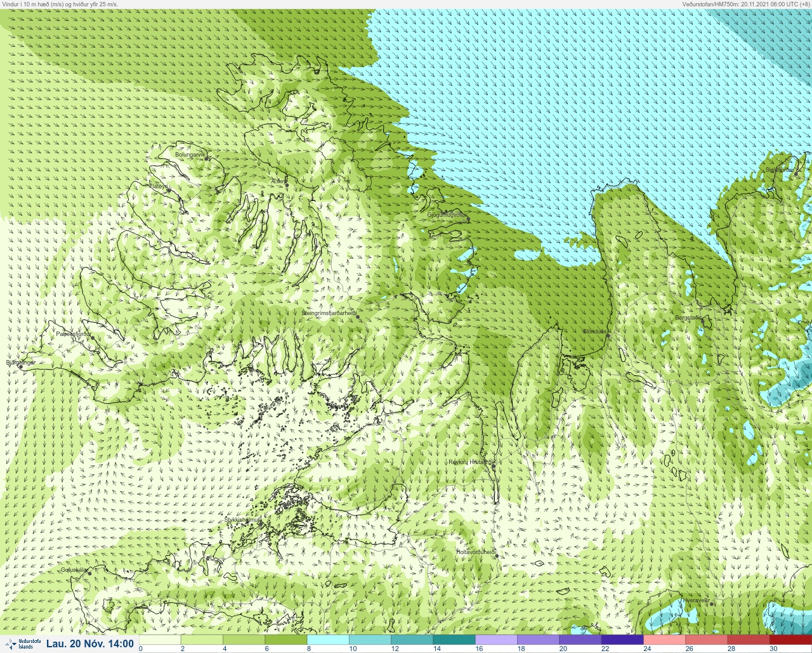Click the Veðurstofa Íslands logo
The height and width of the screenshot is (653, 812).
pos(22,643)
